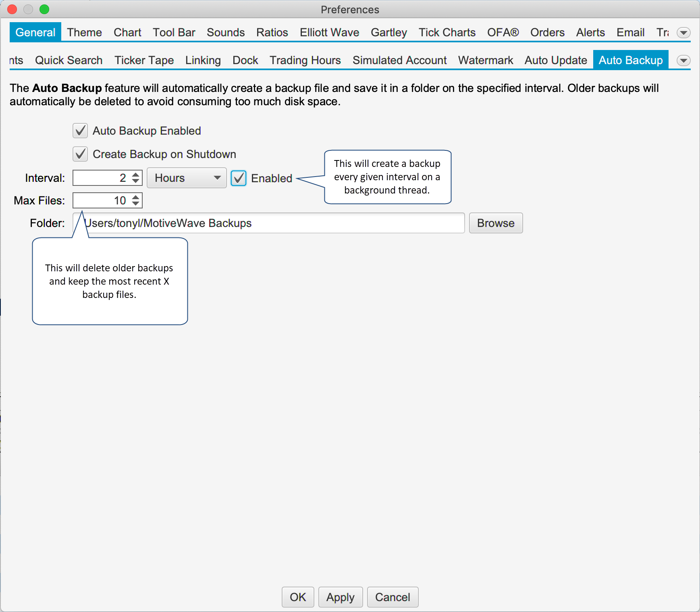This screenshot has height=612, width=700.
Task: Increase Max Files using up arrow
Action: coord(136,197)
